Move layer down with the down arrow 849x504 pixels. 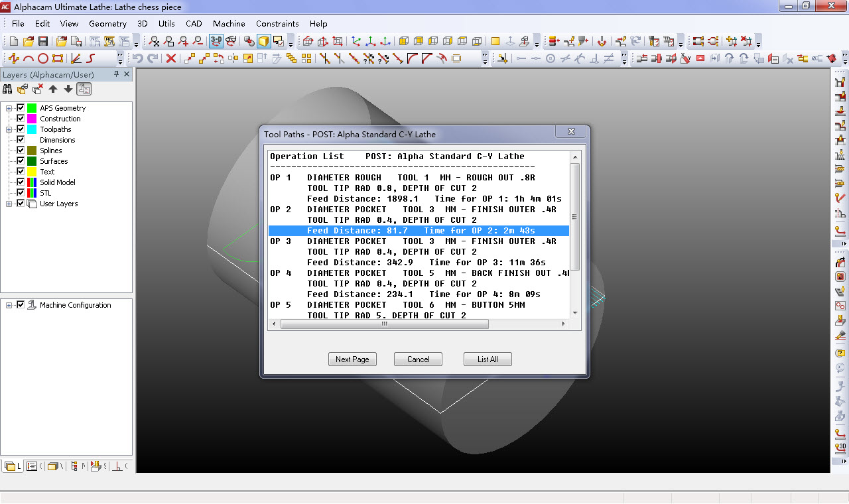tap(68, 89)
